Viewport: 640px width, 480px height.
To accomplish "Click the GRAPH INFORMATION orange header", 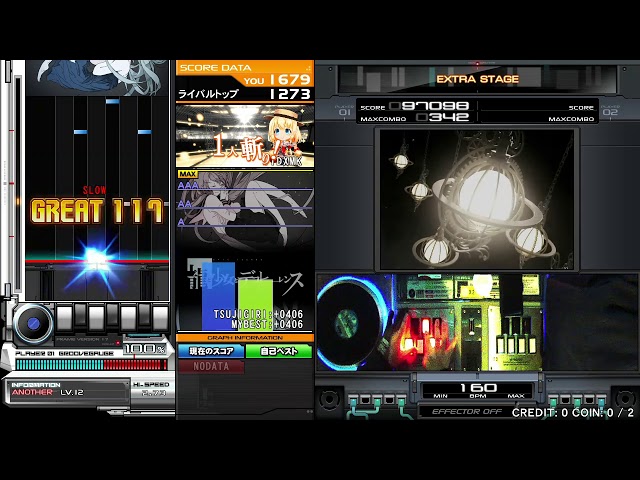I will coord(245,338).
